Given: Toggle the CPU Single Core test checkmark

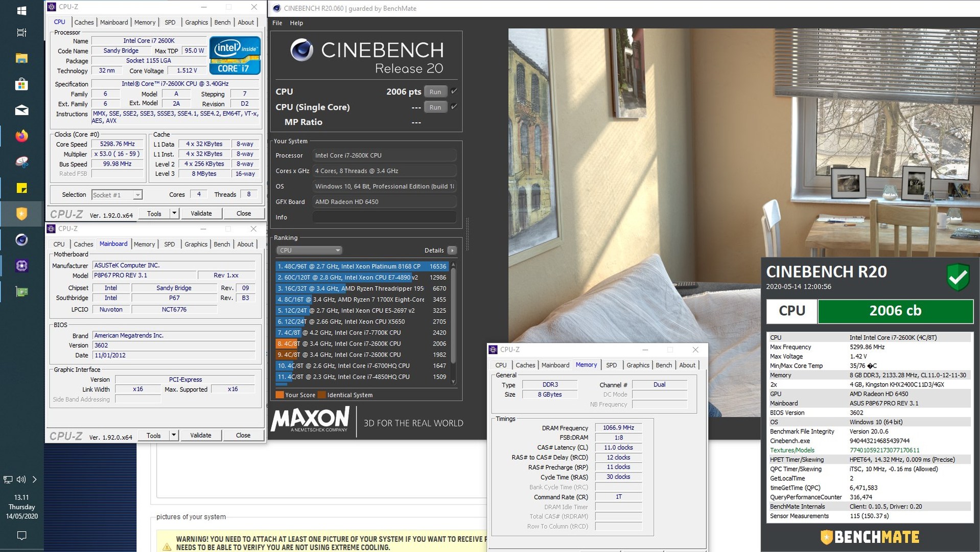Looking at the screenshot, I should click(454, 107).
